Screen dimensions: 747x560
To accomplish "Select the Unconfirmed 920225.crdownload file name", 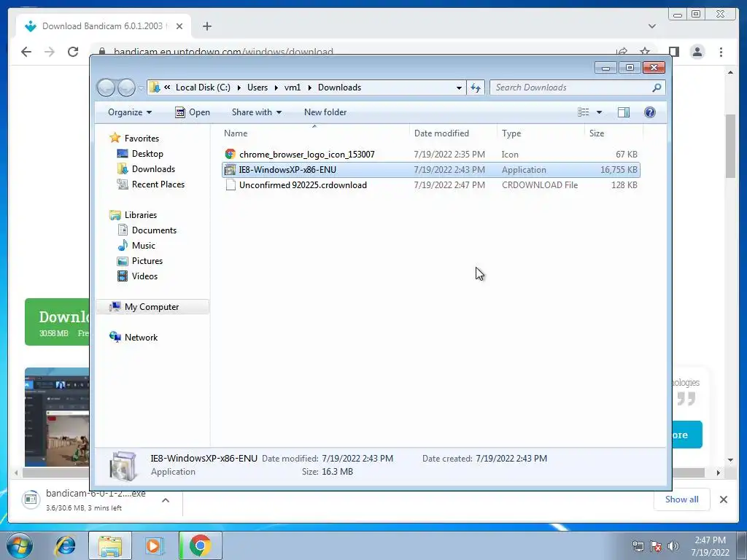I will pos(303,184).
